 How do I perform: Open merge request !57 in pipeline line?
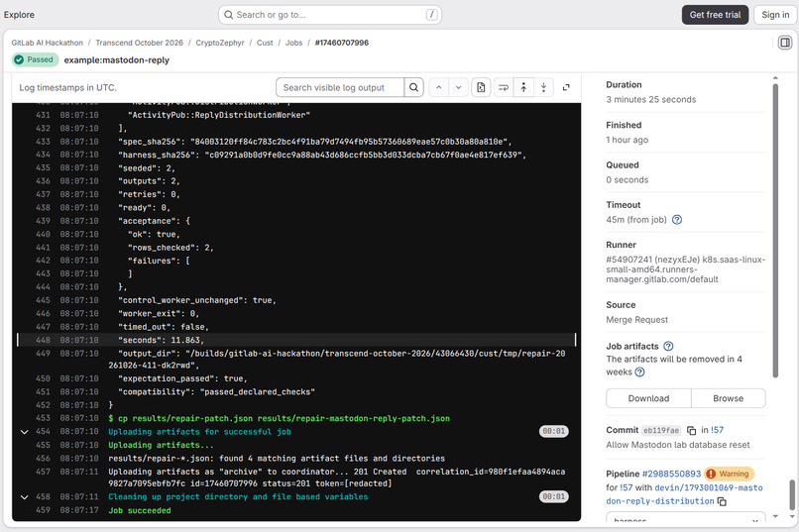[626, 487]
